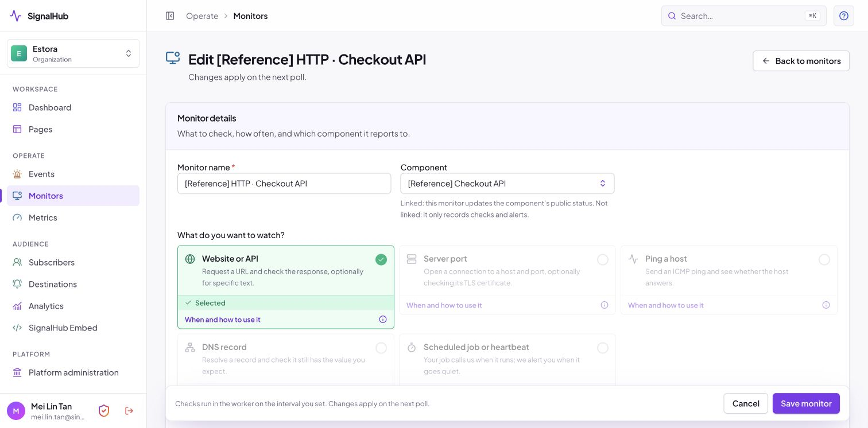Open info icon on Website or API card

tap(383, 320)
